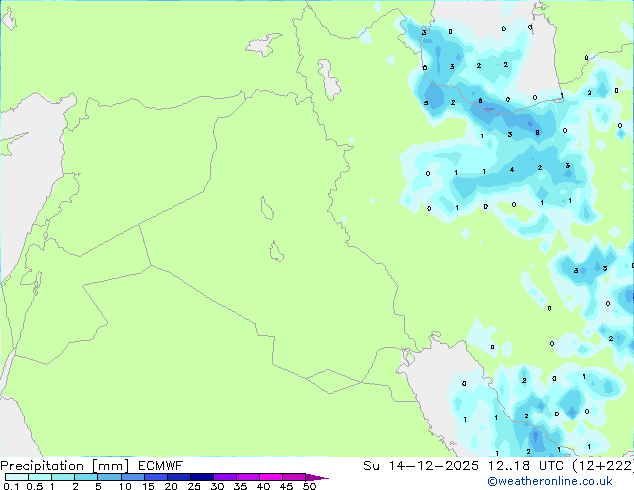Click the 45–50 mm legend swatch
634x490 pixels.
(x=294, y=477)
